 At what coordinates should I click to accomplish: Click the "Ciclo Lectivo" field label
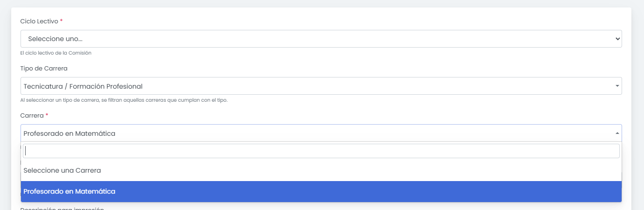tap(39, 21)
